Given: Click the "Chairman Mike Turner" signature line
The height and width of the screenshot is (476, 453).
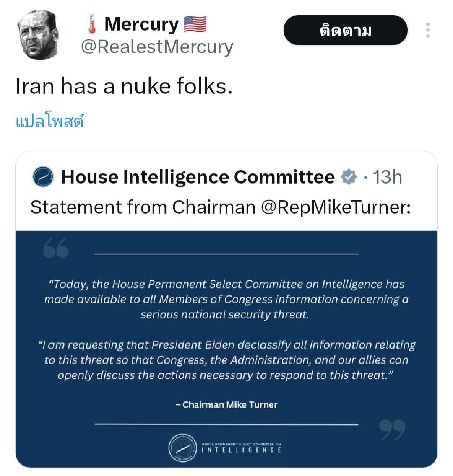Looking at the screenshot, I should (x=226, y=405).
